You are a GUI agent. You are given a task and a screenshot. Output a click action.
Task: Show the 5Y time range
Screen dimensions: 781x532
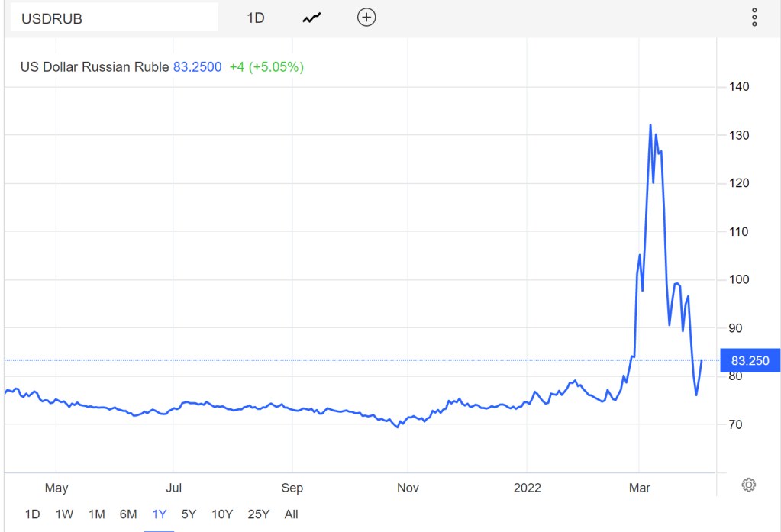(190, 514)
